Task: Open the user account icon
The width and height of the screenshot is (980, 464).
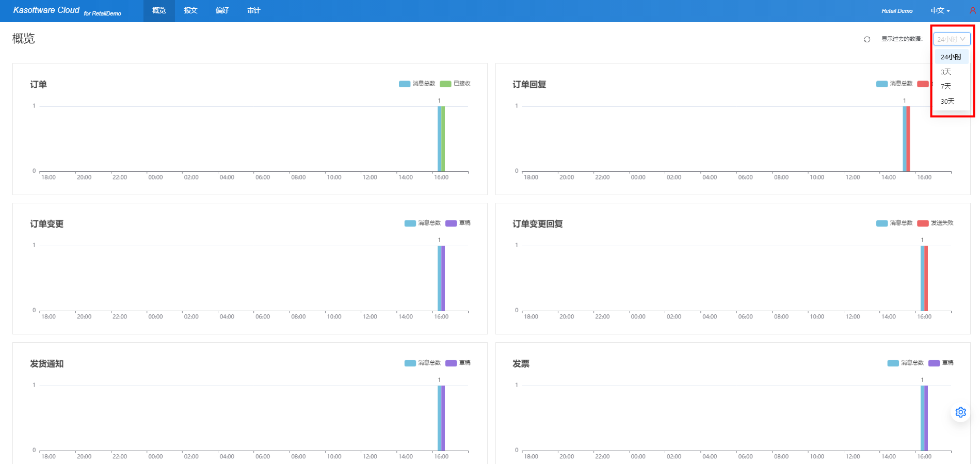Action: [x=972, y=10]
